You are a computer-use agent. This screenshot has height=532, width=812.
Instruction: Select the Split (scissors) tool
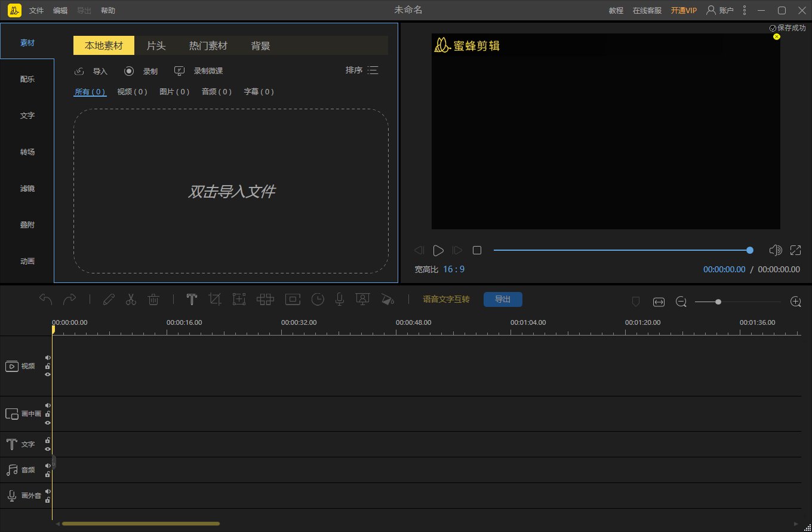pos(131,299)
